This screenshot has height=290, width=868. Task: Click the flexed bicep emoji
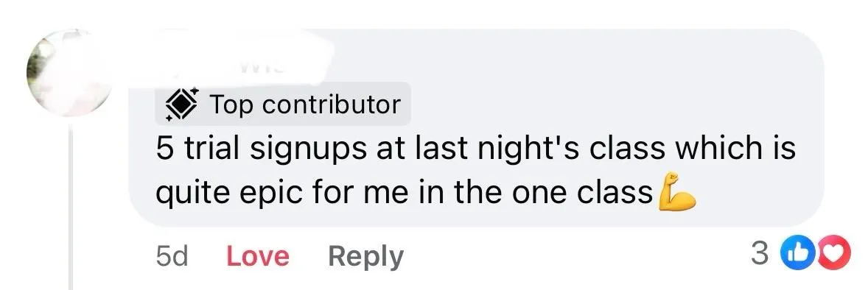[676, 193]
